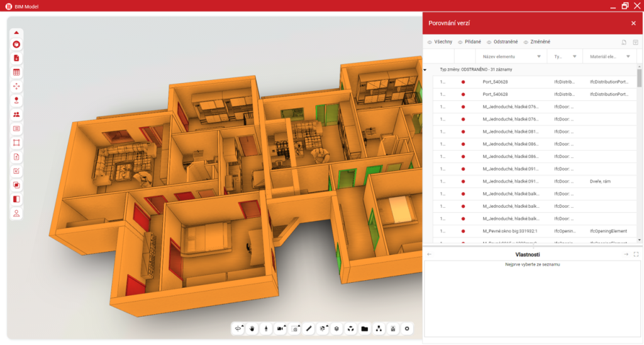Expand the Vlastnosti panel to fullscreen
Viewport: 644px width, 345px height.
click(x=636, y=254)
